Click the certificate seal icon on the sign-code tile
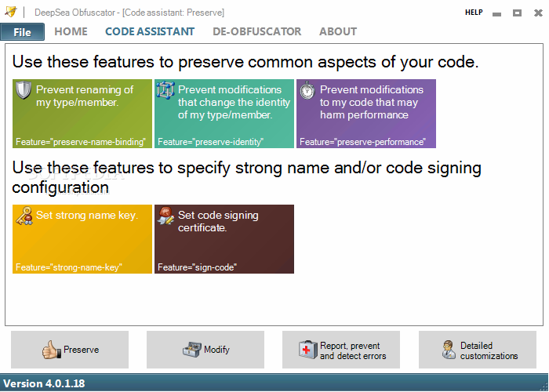This screenshot has height=392, width=549. pos(165,216)
